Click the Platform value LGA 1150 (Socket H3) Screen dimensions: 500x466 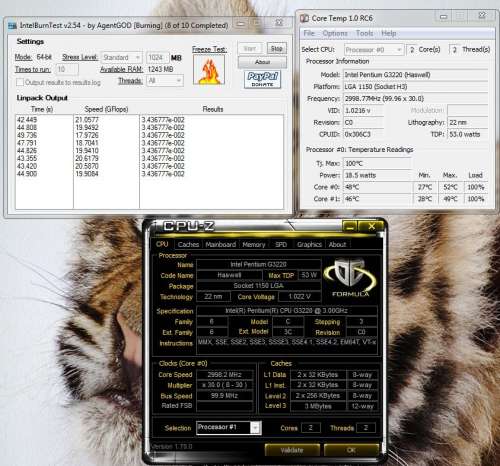[x=416, y=87]
